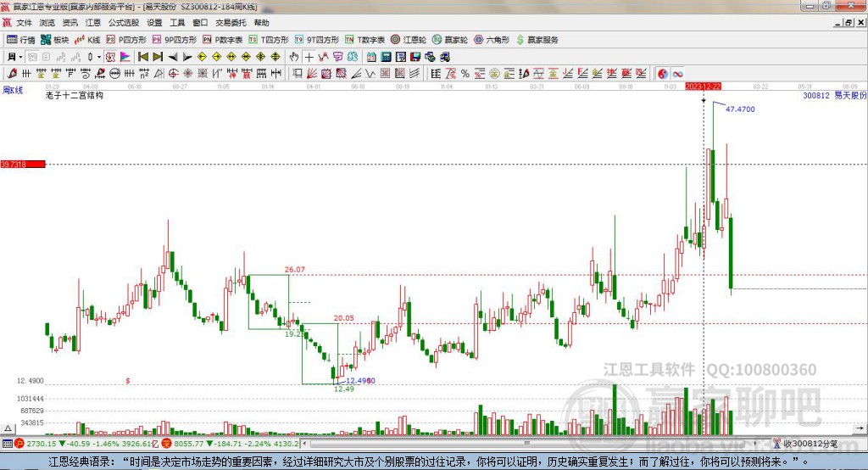The height and width of the screenshot is (470, 868).
Task: Click the 老子十二宫结构 indicator title
Action: tap(75, 95)
